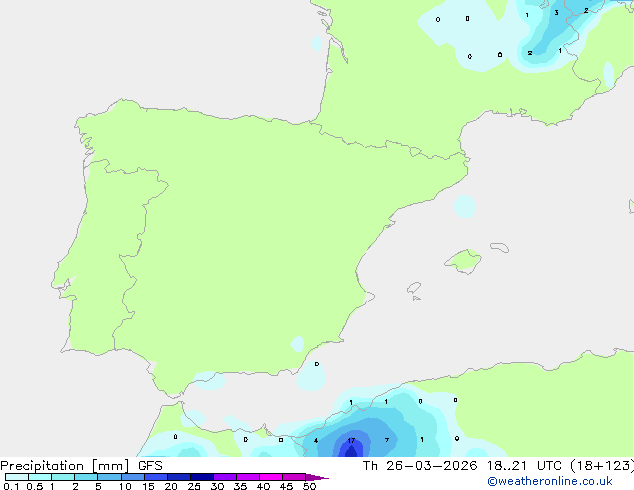The height and width of the screenshot is (490, 634).
Task: Select the 5–10 mm legend color box
Action: [x=109, y=477]
